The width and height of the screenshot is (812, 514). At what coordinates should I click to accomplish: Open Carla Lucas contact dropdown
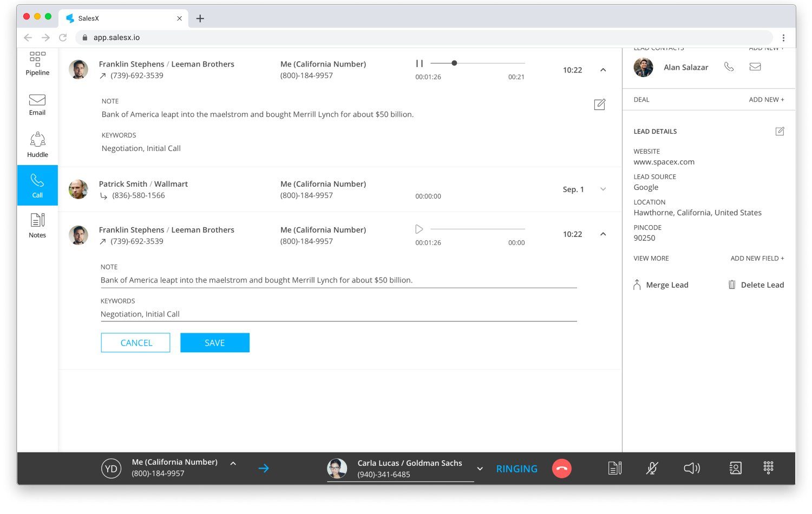coord(480,469)
